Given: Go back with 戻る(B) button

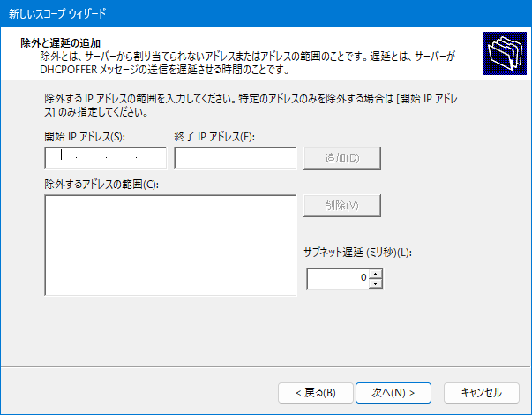Looking at the screenshot, I should click(x=316, y=393).
